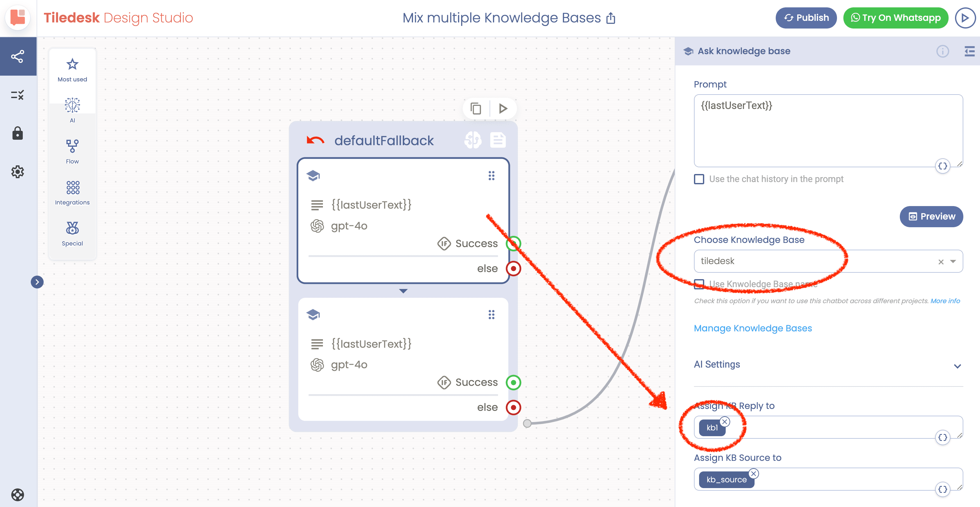Share the Mix multiple Knowledge Bases bot

(x=611, y=18)
